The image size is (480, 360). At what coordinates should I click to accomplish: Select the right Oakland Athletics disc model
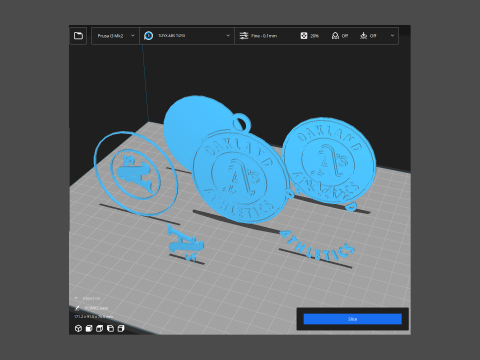tap(328, 162)
